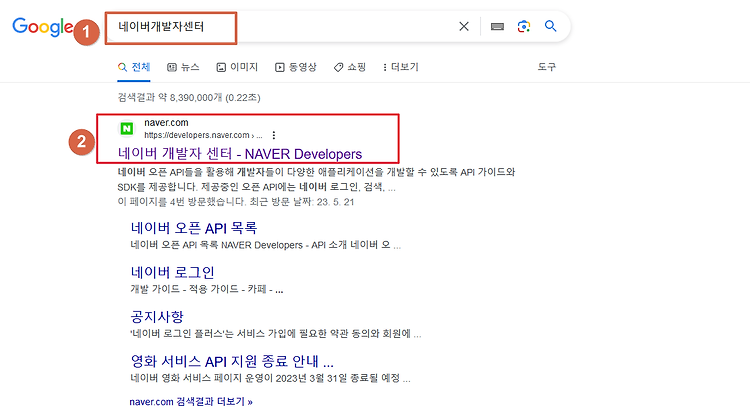Expand the 더보기 menu
The image size is (750, 418).
400,67
